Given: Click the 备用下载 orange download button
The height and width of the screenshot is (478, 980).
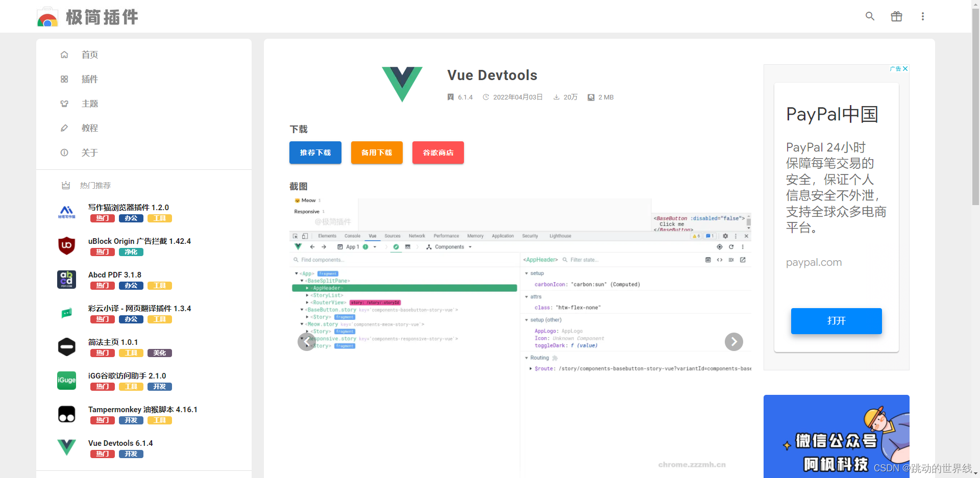Looking at the screenshot, I should [377, 153].
